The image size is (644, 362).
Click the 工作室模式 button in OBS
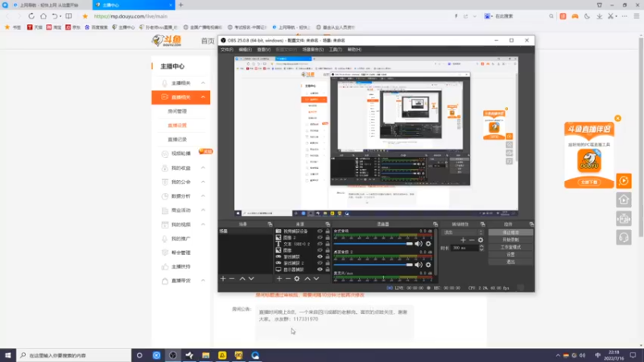(510, 247)
